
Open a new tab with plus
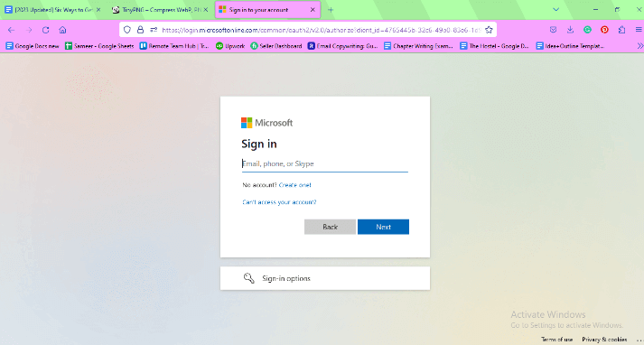331,10
